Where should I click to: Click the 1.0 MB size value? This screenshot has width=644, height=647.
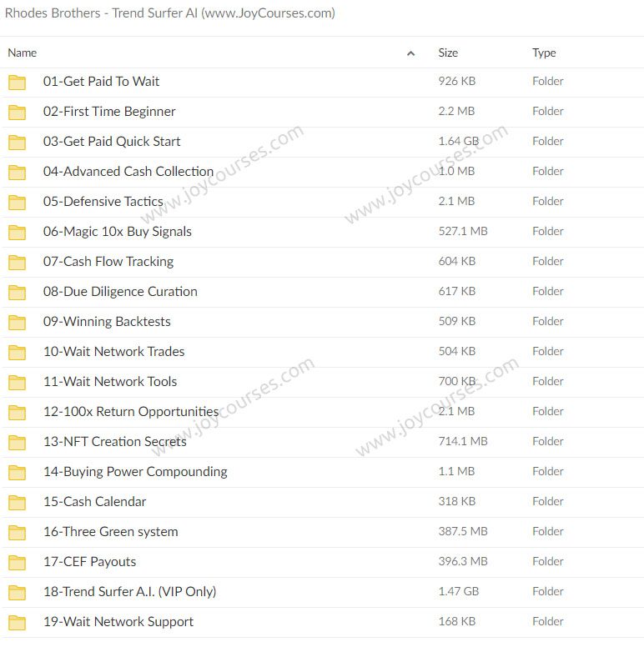456,171
